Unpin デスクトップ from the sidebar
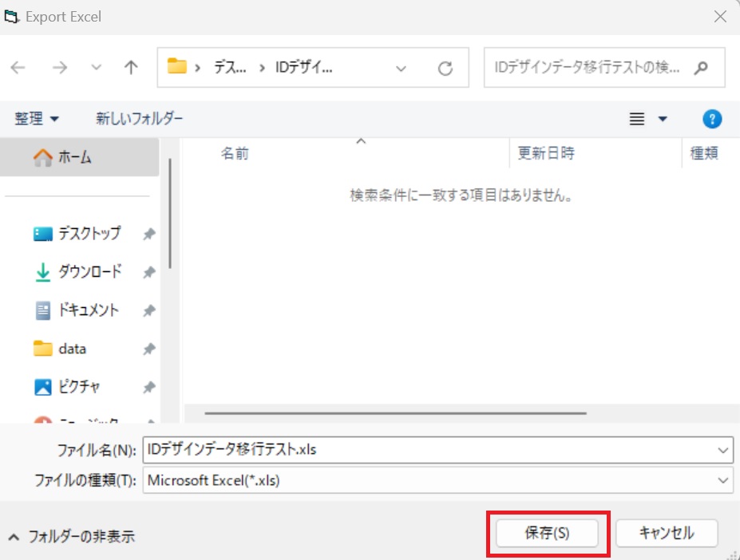Screen dimensions: 740x560 click(x=148, y=233)
